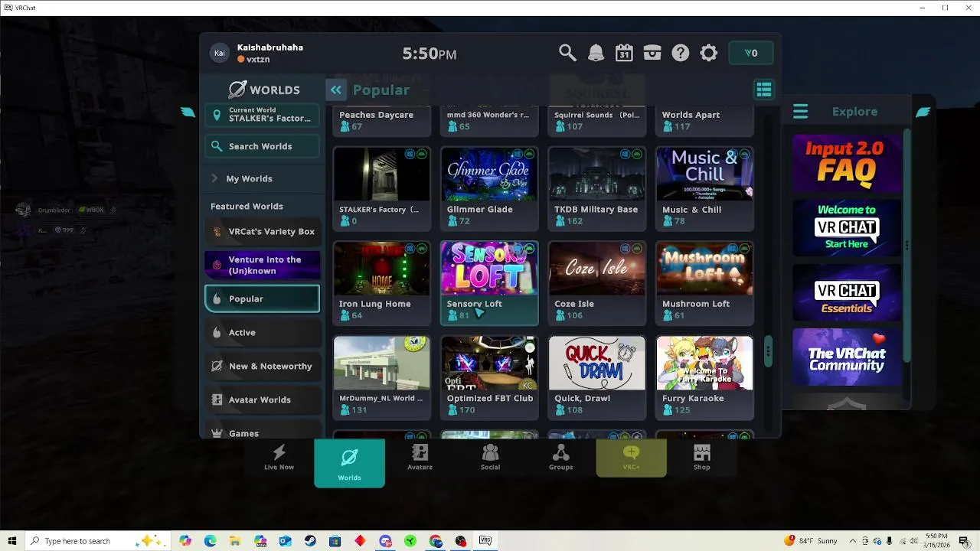Select Avatar Worlds category
Screen dimensions: 980x551
pos(263,399)
